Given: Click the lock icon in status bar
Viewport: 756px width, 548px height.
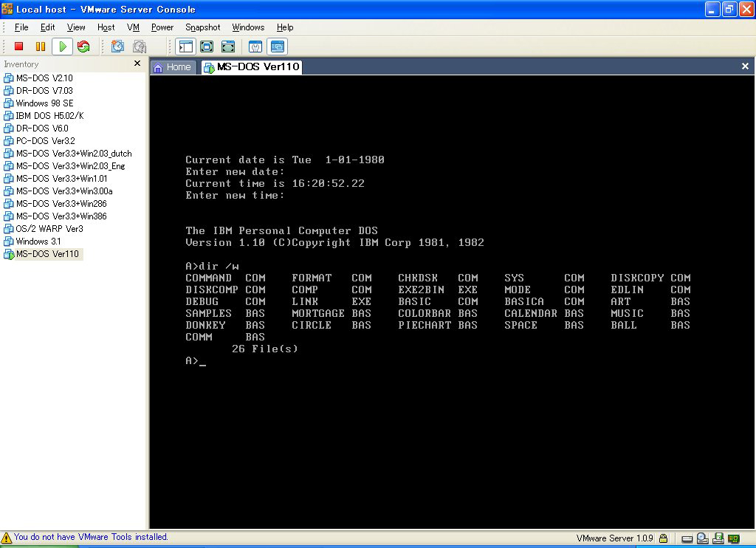Looking at the screenshot, I should [664, 538].
